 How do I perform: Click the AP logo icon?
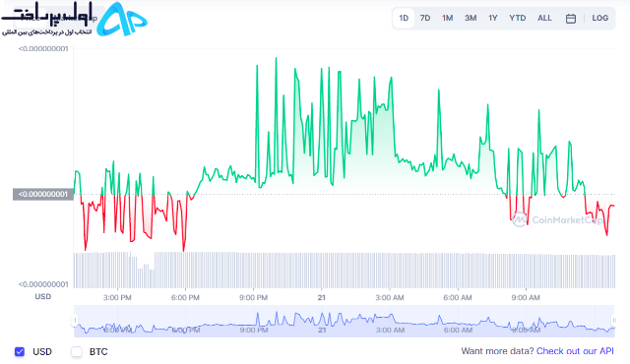[122, 19]
